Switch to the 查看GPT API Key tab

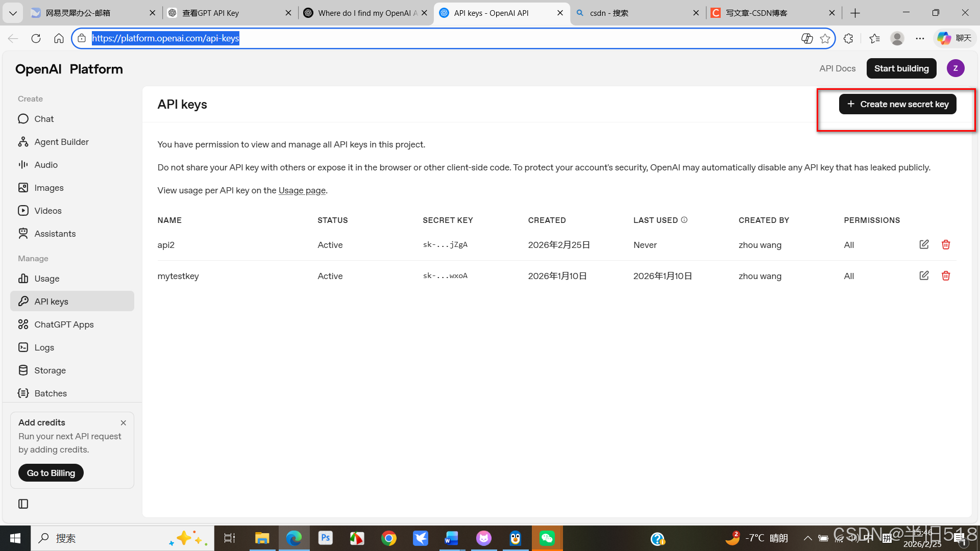[230, 13]
